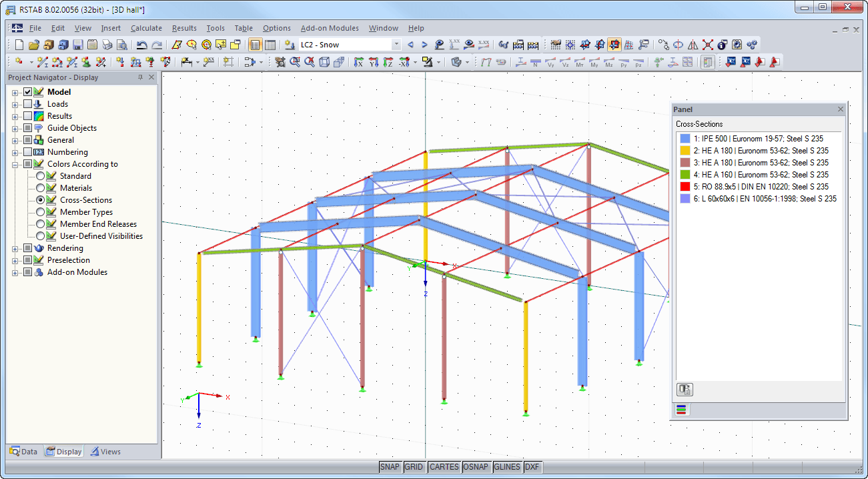Toggle GRID in status bar

(x=414, y=467)
